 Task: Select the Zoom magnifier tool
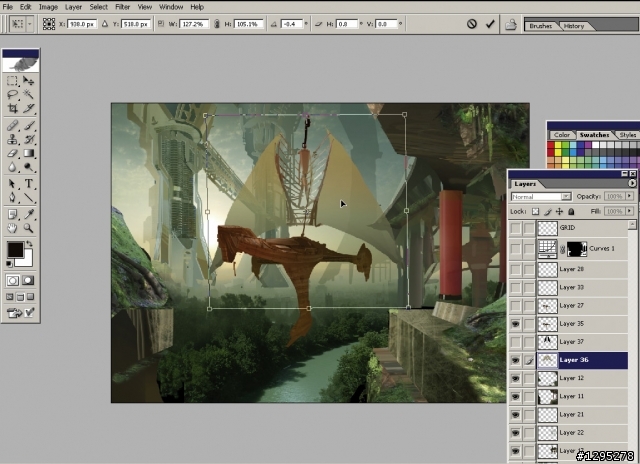pos(28,228)
